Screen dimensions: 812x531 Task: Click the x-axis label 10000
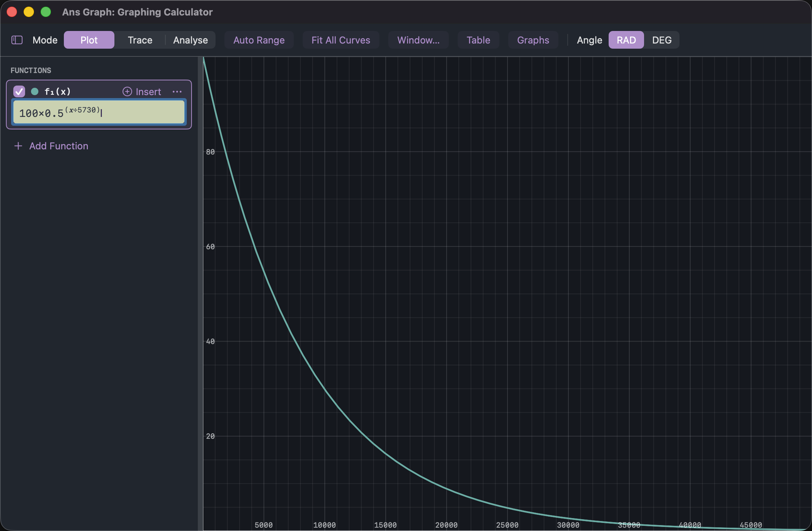[325, 525]
